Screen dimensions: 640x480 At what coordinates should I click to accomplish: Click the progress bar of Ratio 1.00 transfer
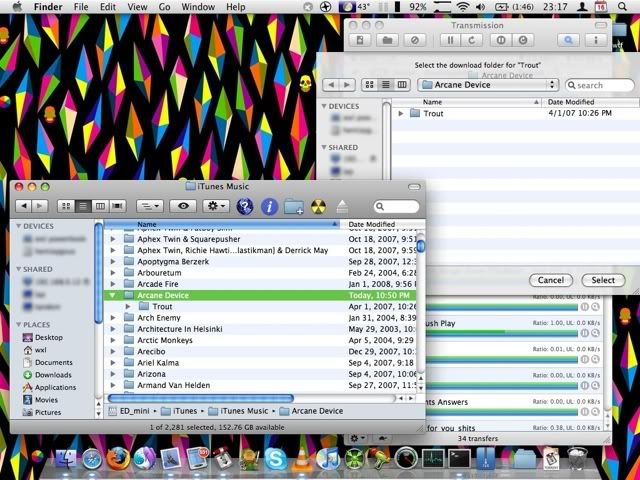pos(502,333)
